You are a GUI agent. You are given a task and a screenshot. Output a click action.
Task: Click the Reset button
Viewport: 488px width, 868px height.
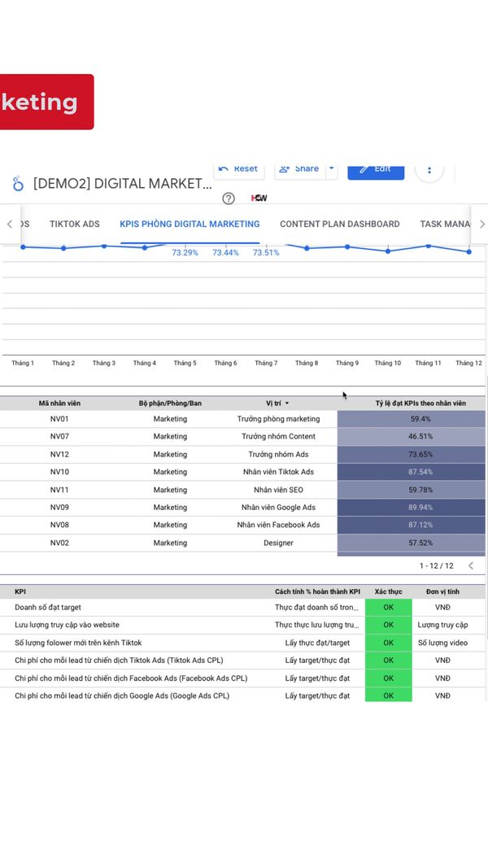point(238,169)
